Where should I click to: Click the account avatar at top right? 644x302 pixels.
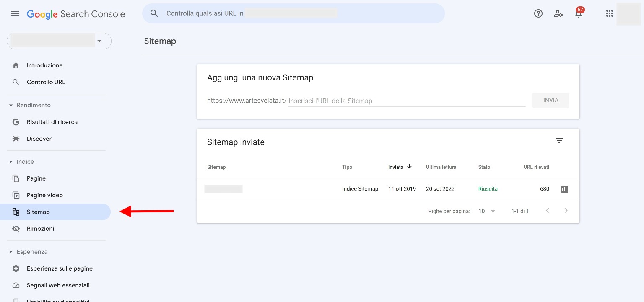628,13
